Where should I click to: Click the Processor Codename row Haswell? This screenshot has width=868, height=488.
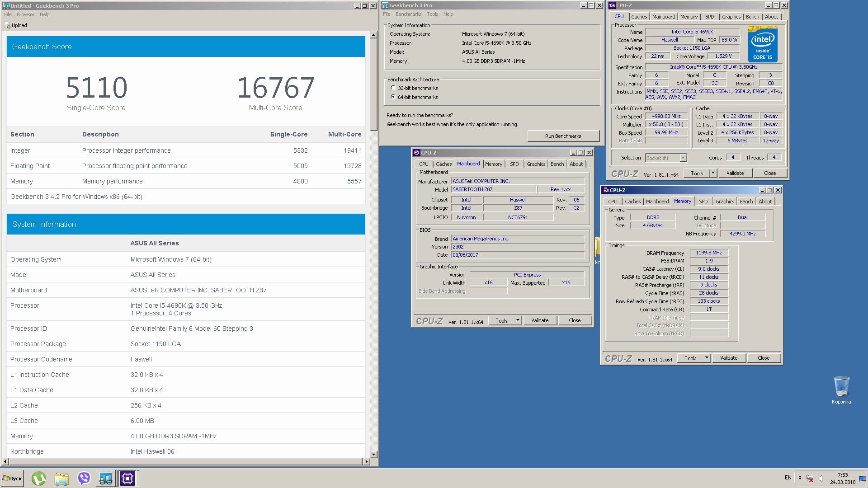coord(186,359)
